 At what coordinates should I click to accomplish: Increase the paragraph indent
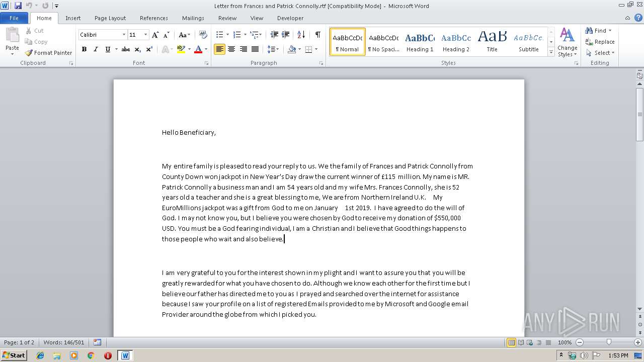click(x=285, y=35)
